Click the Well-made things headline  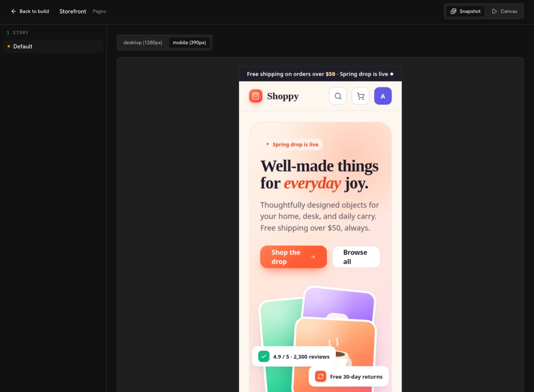320,175
